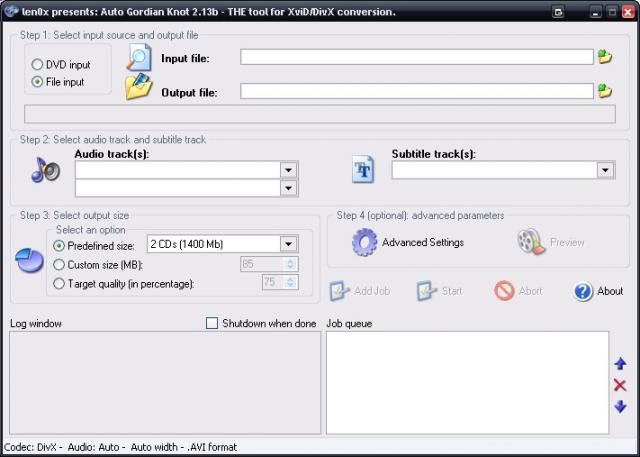Screen dimensions: 640x457
Task: Move job up with blue arrow
Action: [620, 363]
